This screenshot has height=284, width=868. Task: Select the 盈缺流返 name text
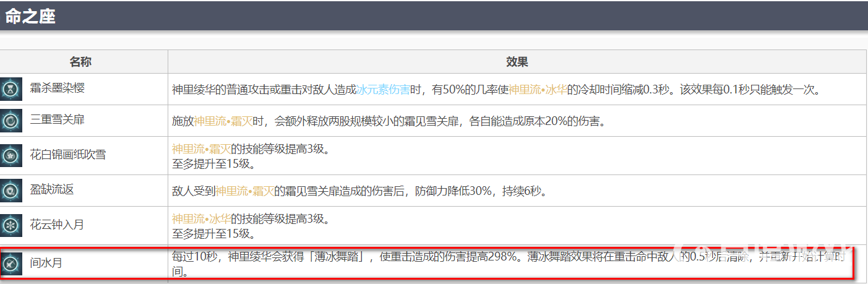click(x=52, y=190)
